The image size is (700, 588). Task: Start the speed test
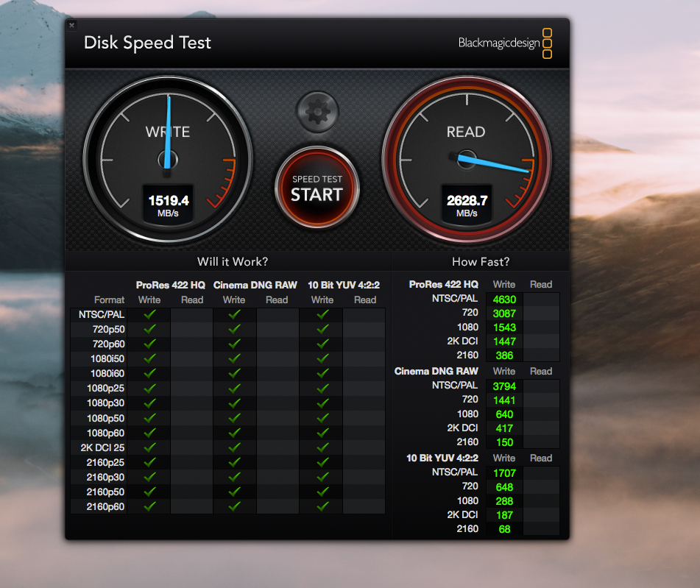click(317, 188)
